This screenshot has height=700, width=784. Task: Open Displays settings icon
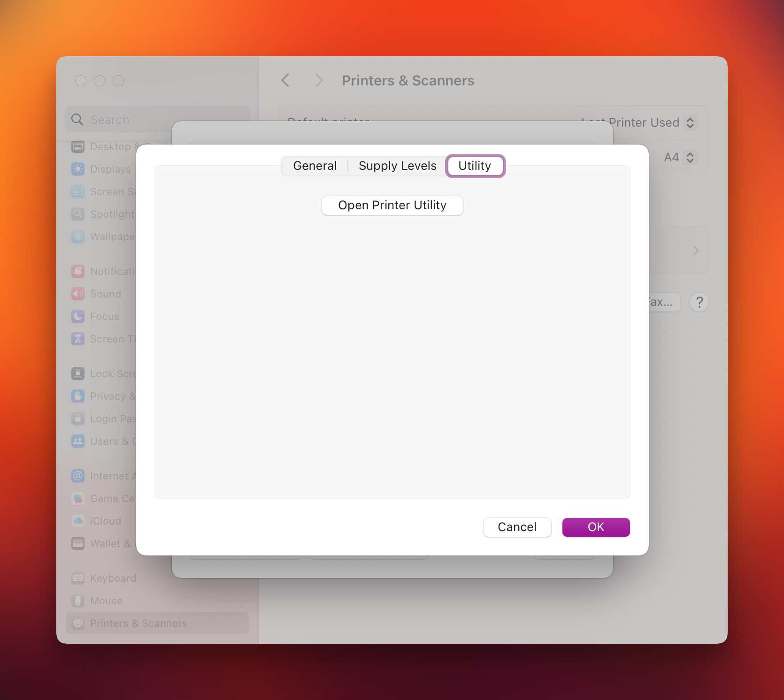pos(78,169)
